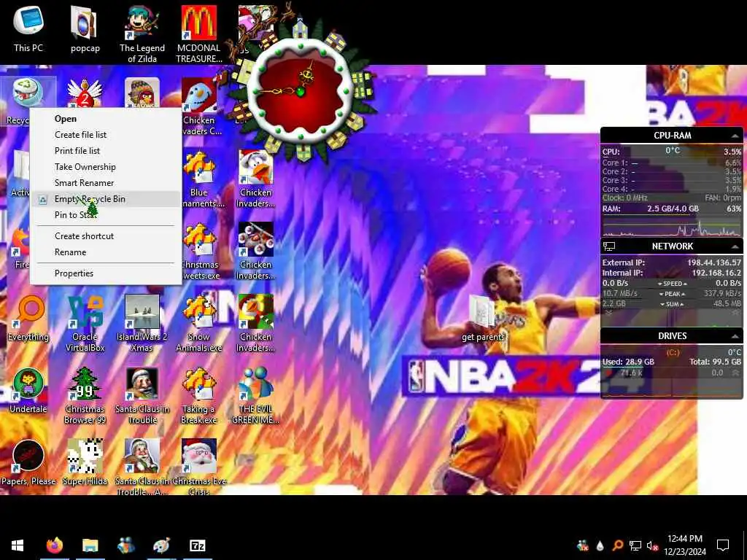747x560 pixels.
Task: Click the Christmas wreath clock gadget
Action: tap(301, 93)
